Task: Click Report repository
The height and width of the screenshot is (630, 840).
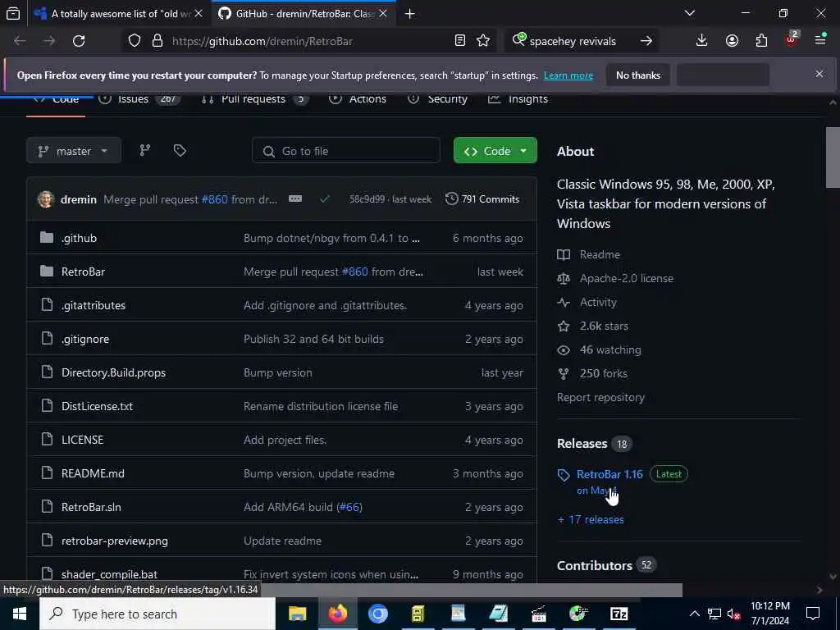Action: coord(600,398)
